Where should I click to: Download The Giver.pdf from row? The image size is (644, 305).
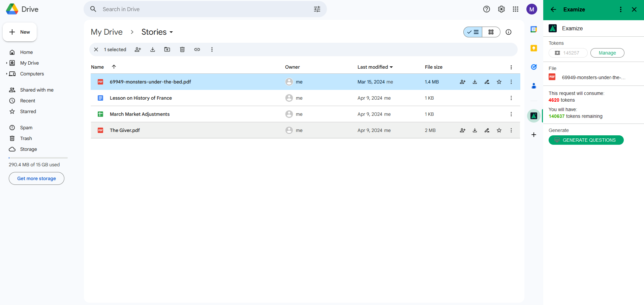[x=475, y=130]
